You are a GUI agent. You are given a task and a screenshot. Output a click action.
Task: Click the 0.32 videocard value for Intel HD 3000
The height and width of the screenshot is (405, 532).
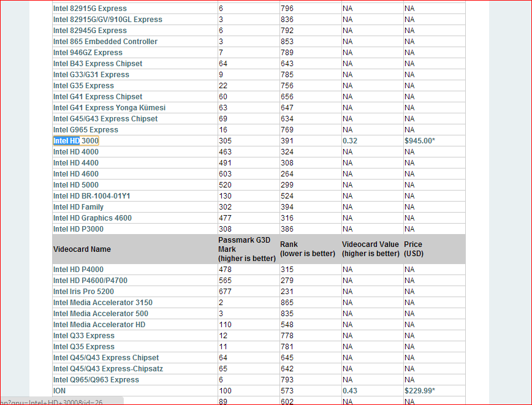click(350, 141)
